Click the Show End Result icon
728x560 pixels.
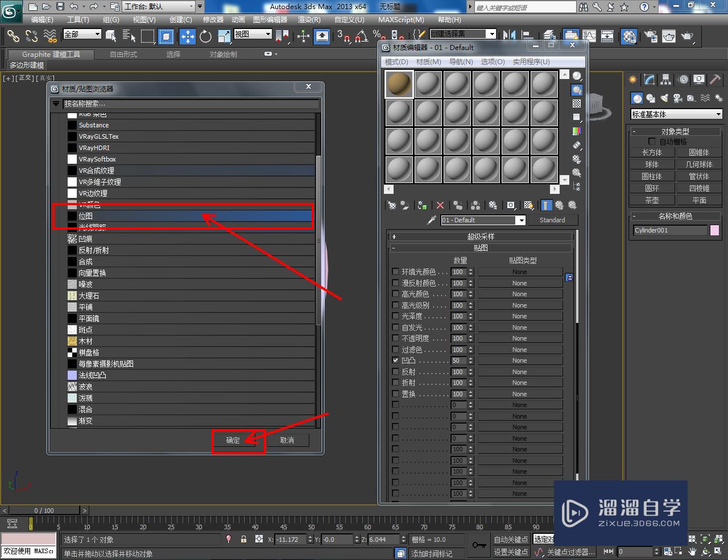[547, 205]
